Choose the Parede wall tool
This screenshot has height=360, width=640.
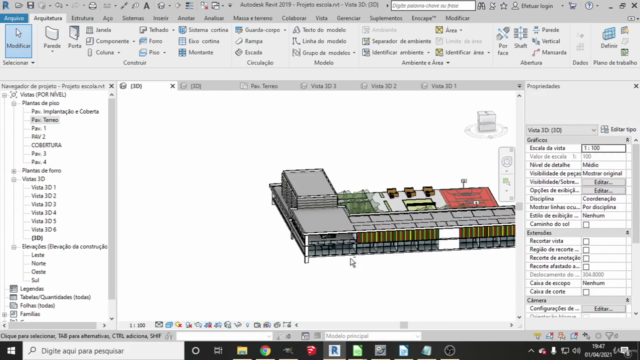coord(52,39)
